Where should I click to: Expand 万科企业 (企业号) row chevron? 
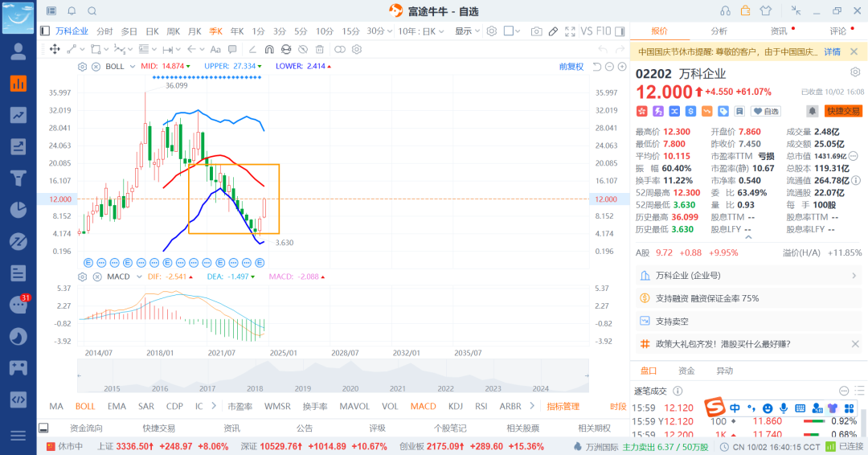pos(854,275)
